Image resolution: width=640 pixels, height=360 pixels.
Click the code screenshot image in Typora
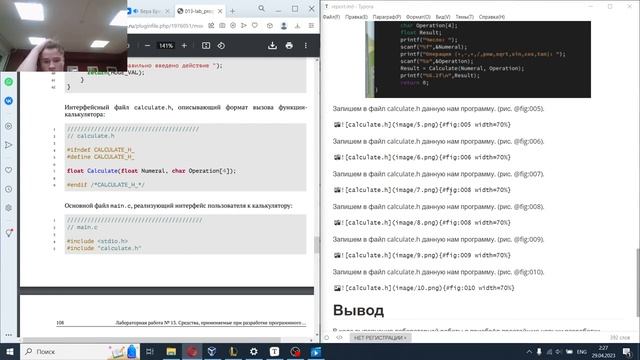point(478,59)
